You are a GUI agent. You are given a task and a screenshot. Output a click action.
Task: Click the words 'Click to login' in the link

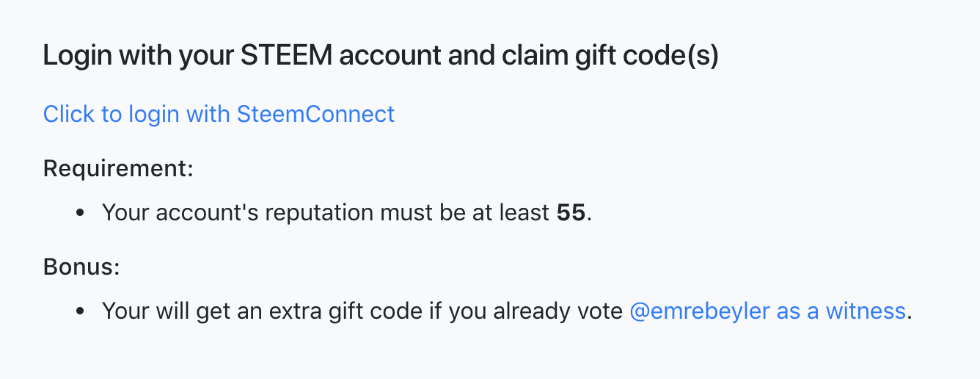click(x=111, y=114)
